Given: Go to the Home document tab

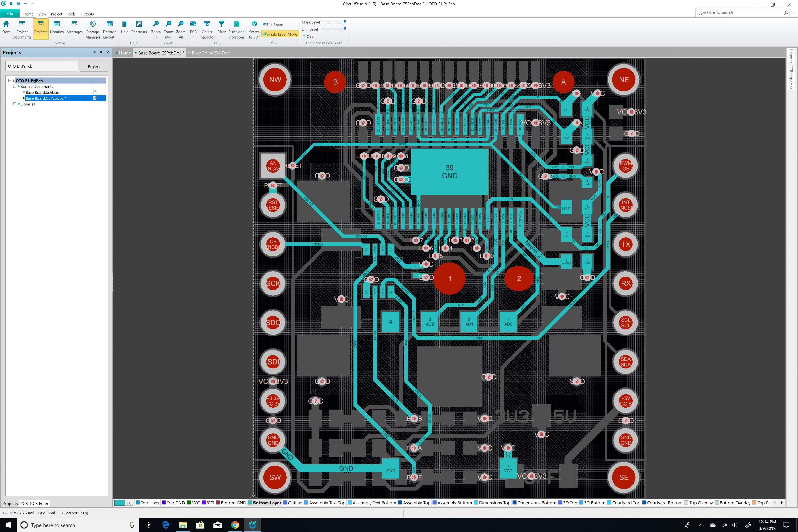Looking at the screenshot, I should [123, 53].
